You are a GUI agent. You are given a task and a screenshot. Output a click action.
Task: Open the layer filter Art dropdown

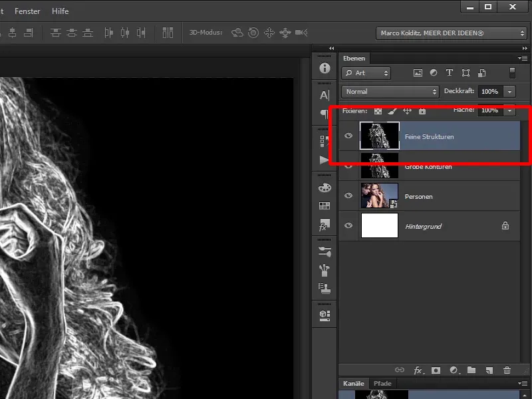coord(366,73)
